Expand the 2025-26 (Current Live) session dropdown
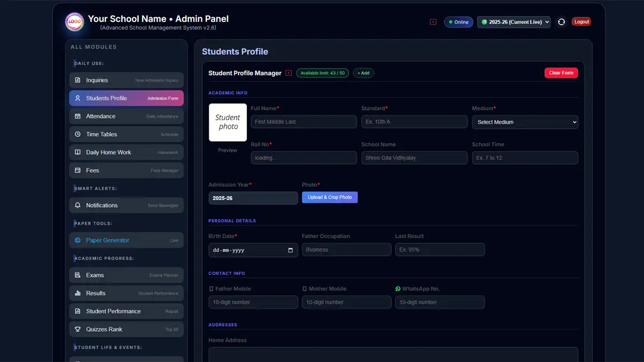Screen dimensions: 644x362 tap(514, 21)
